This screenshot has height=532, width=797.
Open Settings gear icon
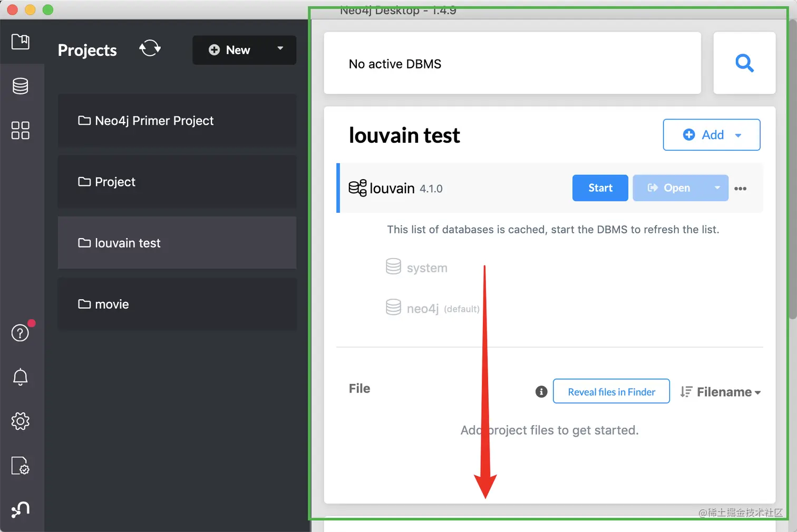tap(21, 421)
